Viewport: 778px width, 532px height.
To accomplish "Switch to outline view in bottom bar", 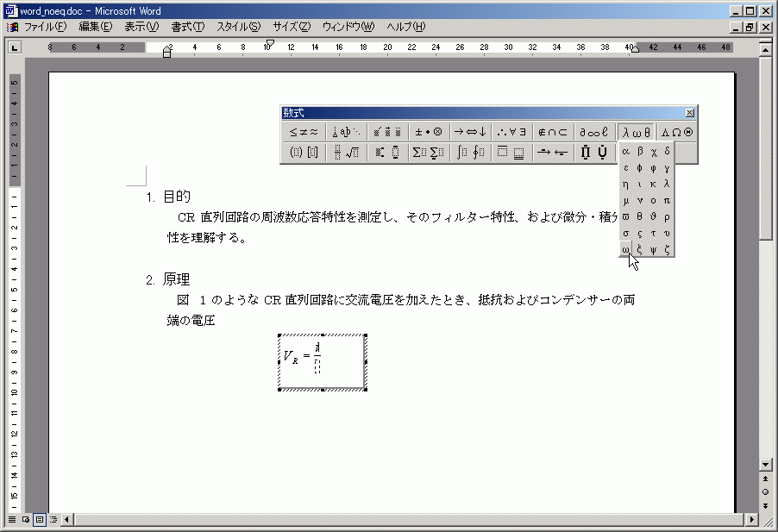I will (53, 520).
